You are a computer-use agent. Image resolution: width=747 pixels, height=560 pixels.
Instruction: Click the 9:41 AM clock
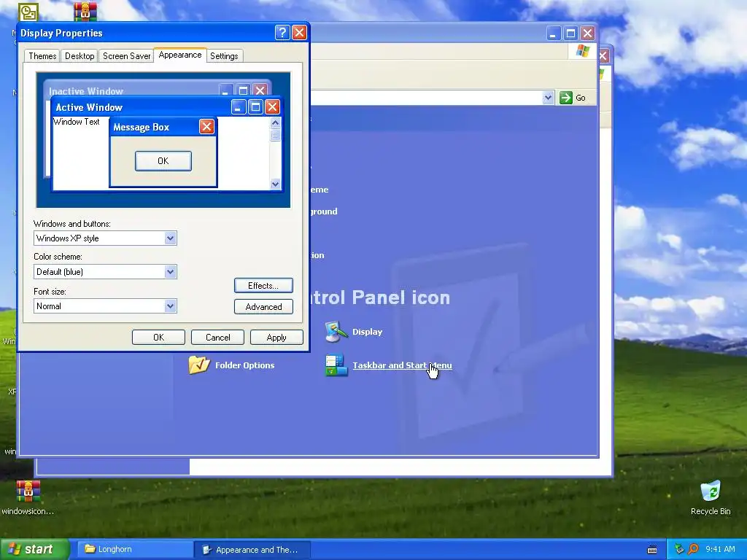click(720, 549)
